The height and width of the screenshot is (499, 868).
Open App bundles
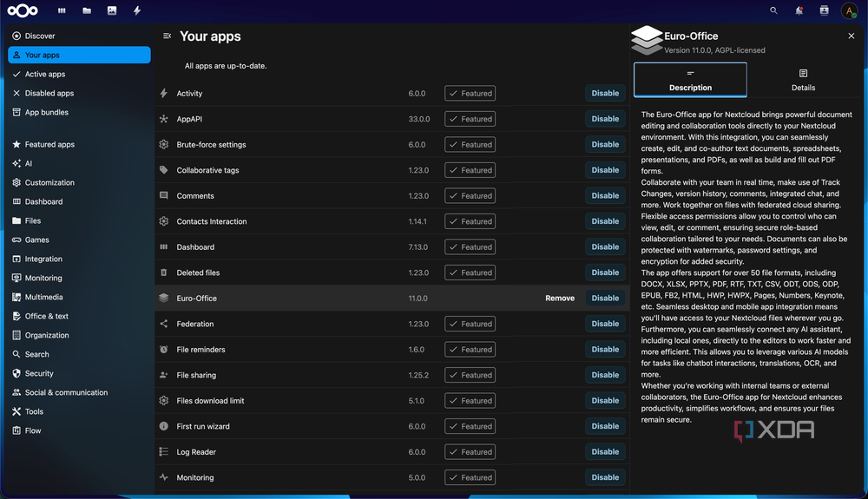click(x=79, y=112)
